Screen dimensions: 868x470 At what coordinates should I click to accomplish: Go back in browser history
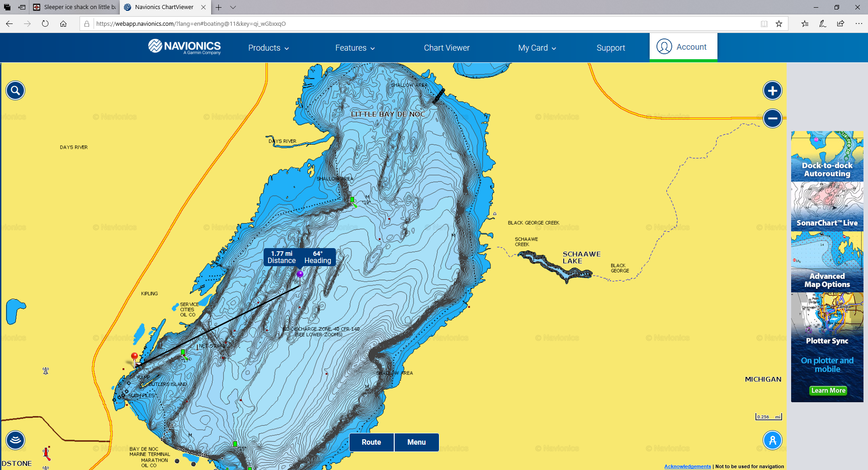9,23
